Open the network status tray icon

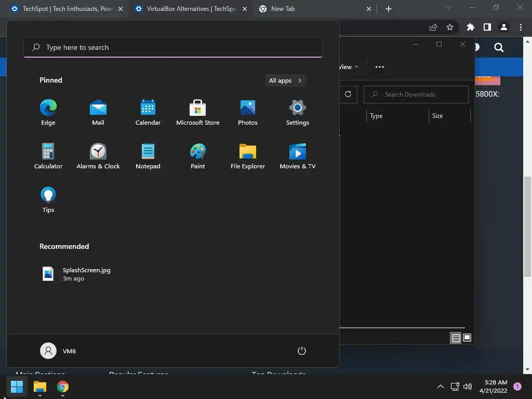tap(455, 387)
